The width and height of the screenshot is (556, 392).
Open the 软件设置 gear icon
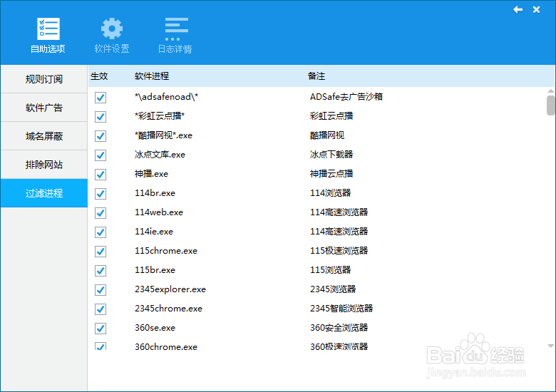point(112,29)
